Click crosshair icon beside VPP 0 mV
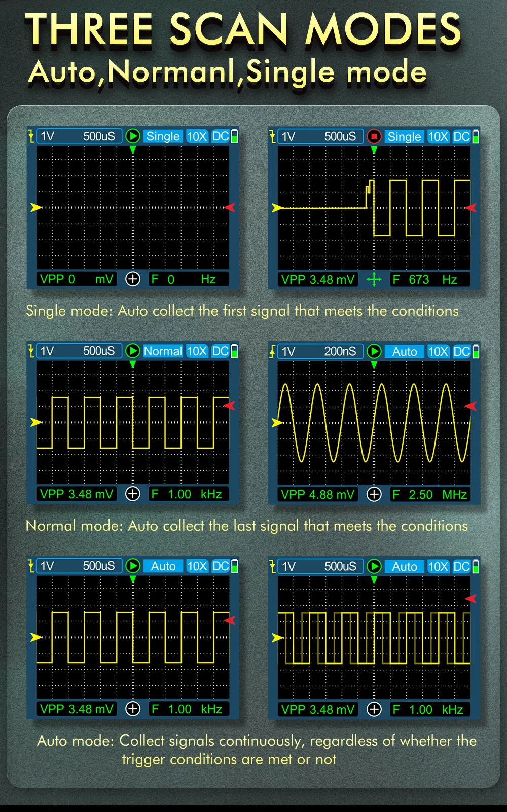This screenshot has height=812, width=507. coord(133,279)
